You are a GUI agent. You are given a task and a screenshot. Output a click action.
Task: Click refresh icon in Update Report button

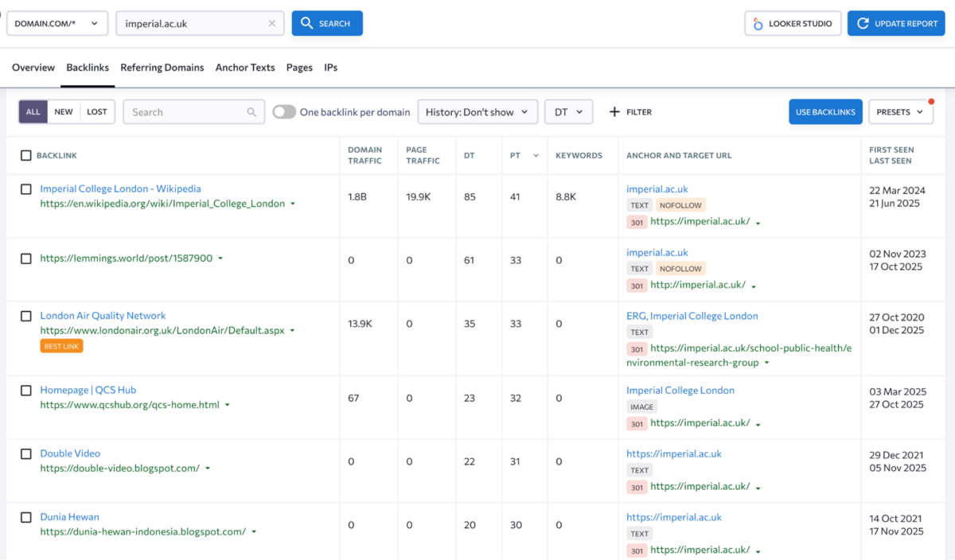point(863,24)
